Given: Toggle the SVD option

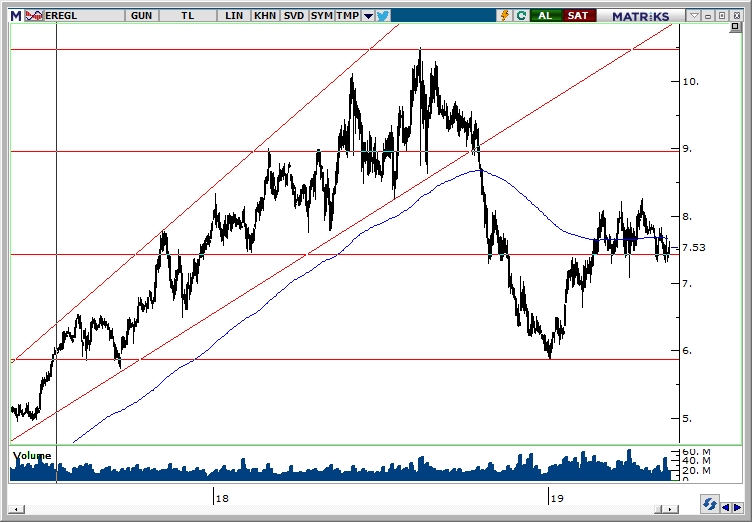Looking at the screenshot, I should (294, 16).
